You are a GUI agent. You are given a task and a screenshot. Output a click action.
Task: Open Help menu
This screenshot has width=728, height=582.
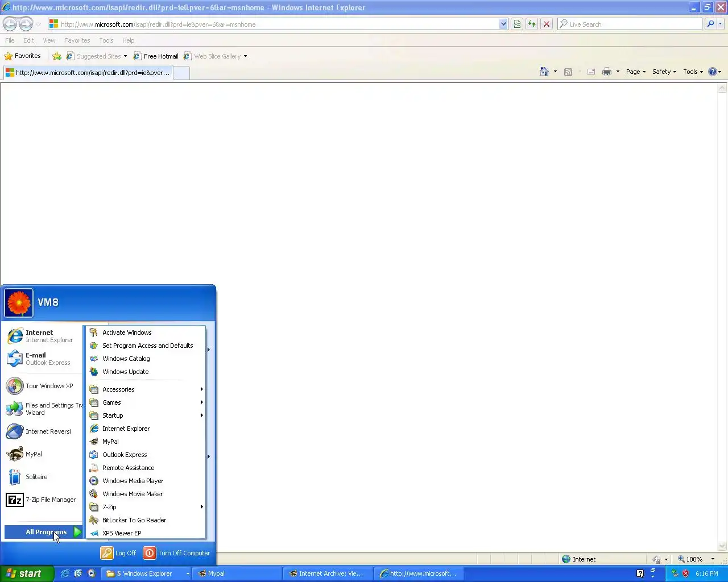129,40
